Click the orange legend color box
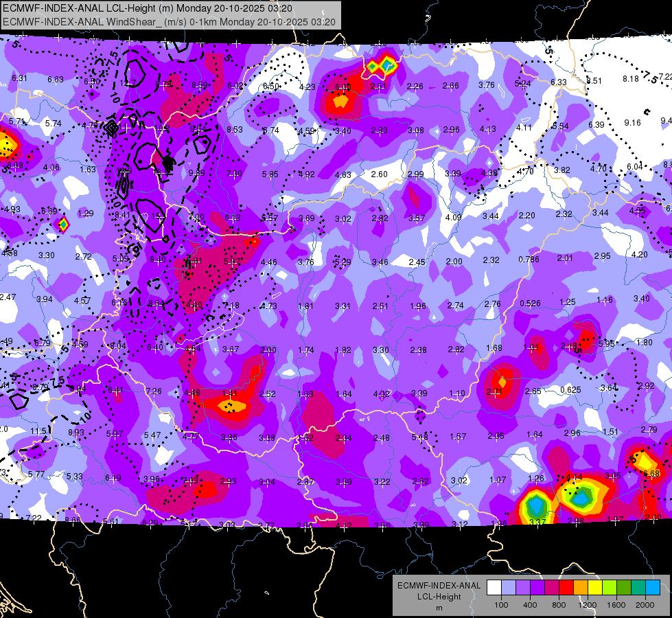672x618 pixels. point(581,588)
